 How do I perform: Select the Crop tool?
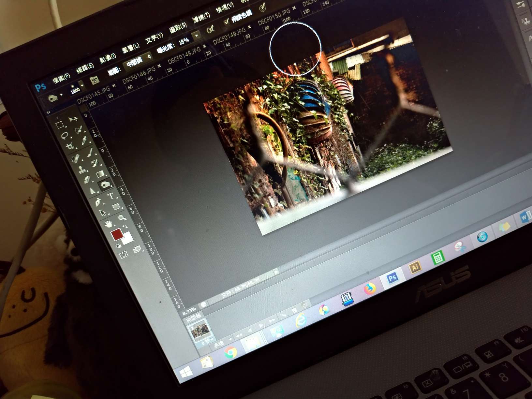pyautogui.click(x=70, y=146)
